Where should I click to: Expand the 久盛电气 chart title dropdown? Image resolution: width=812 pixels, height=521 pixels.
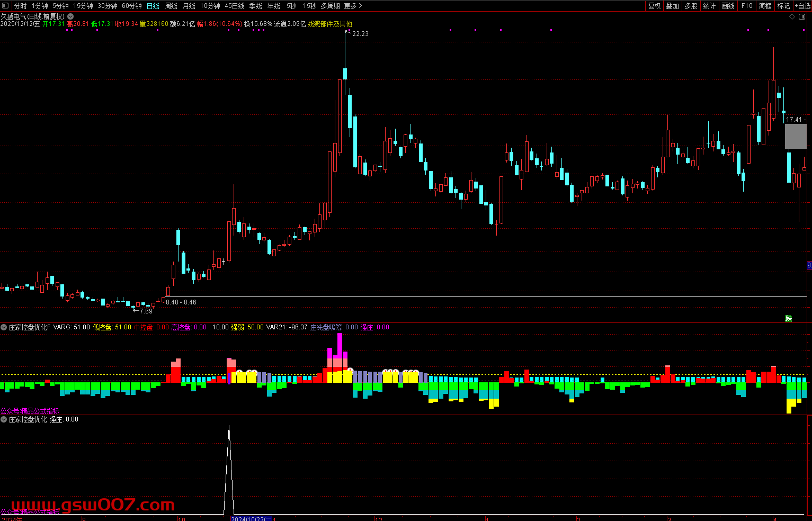70,16
